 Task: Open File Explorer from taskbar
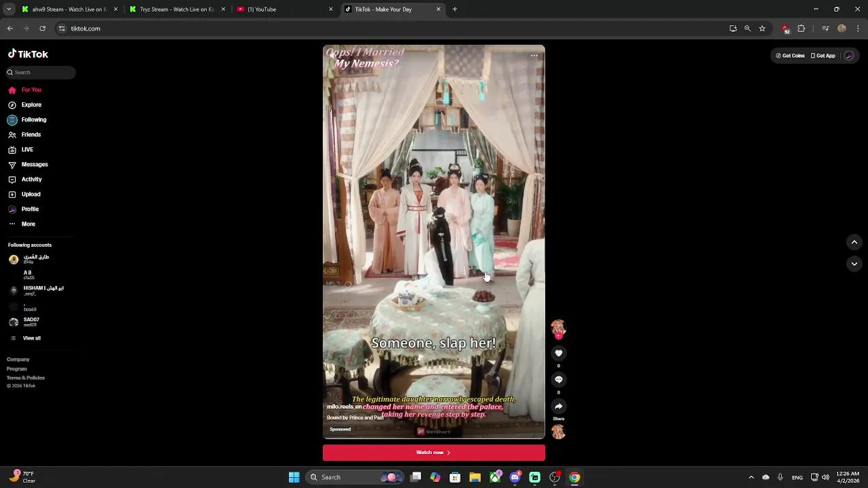475,477
